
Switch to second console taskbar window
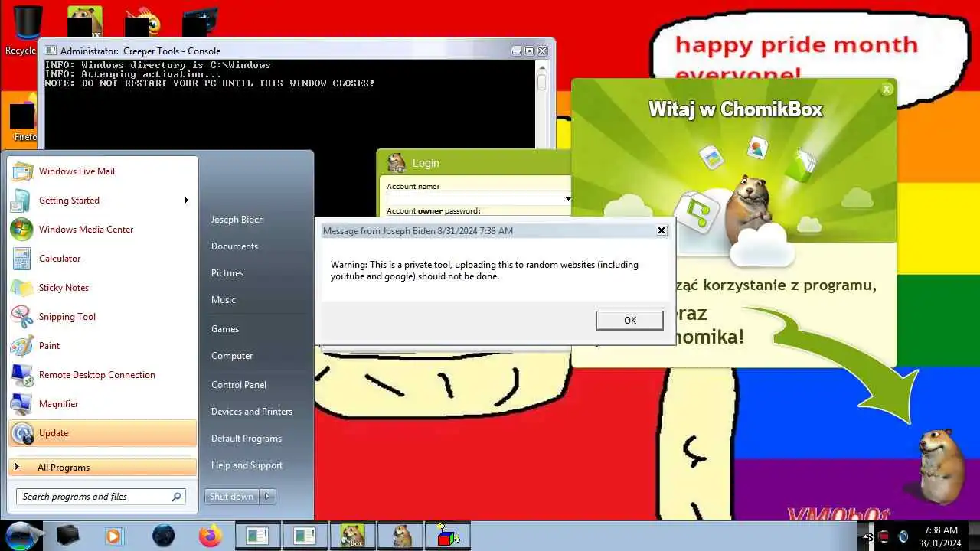(305, 536)
